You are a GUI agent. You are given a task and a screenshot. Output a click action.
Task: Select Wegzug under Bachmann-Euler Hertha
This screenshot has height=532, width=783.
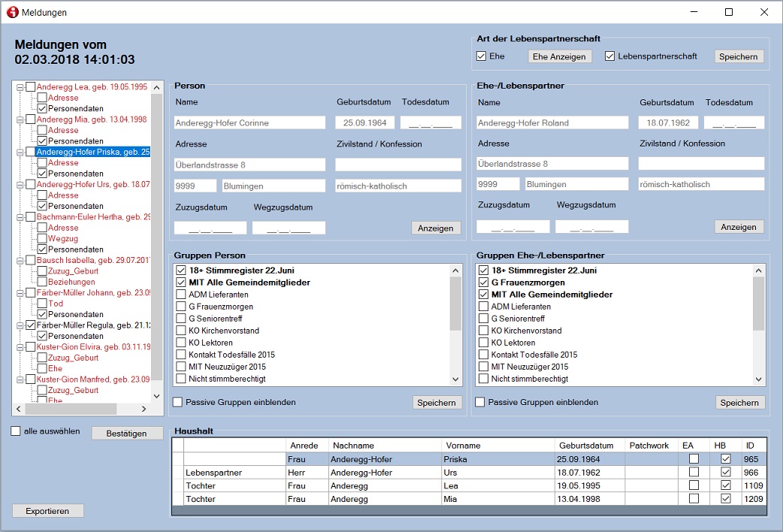point(63,239)
